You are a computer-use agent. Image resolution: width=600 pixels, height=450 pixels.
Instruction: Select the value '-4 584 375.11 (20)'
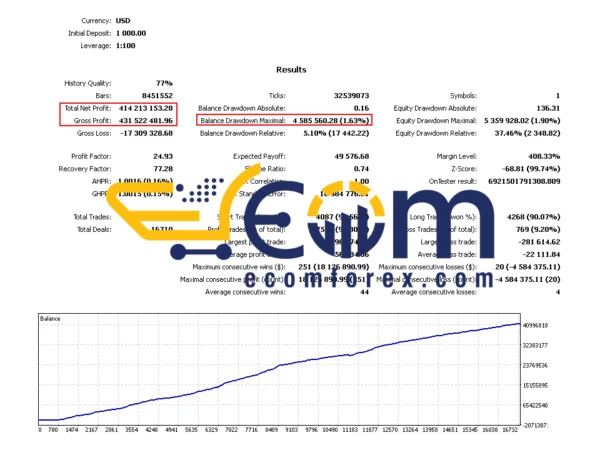pos(528,280)
